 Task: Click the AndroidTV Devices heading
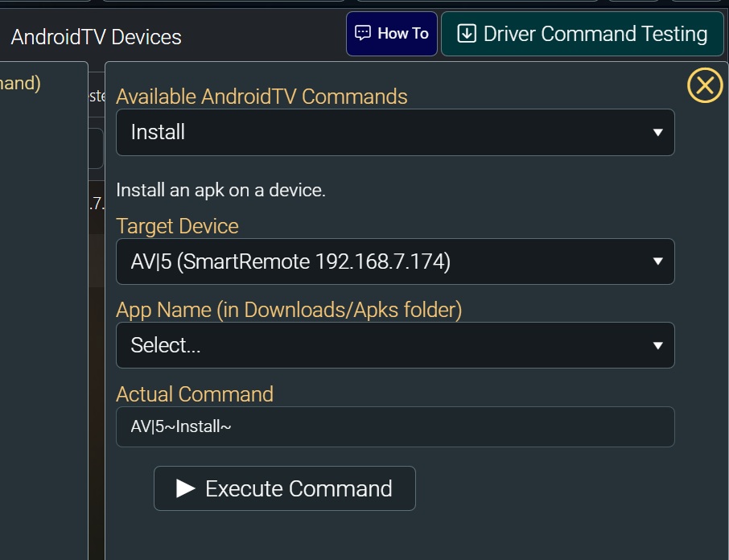click(97, 37)
